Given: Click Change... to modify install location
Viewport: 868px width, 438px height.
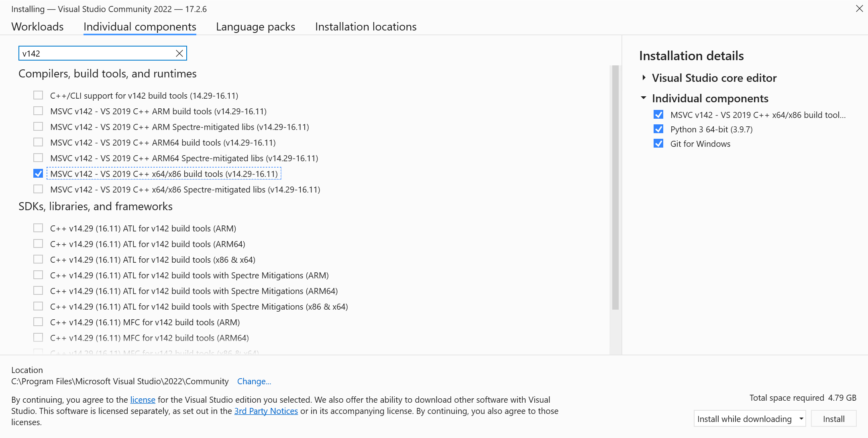Looking at the screenshot, I should click(254, 381).
